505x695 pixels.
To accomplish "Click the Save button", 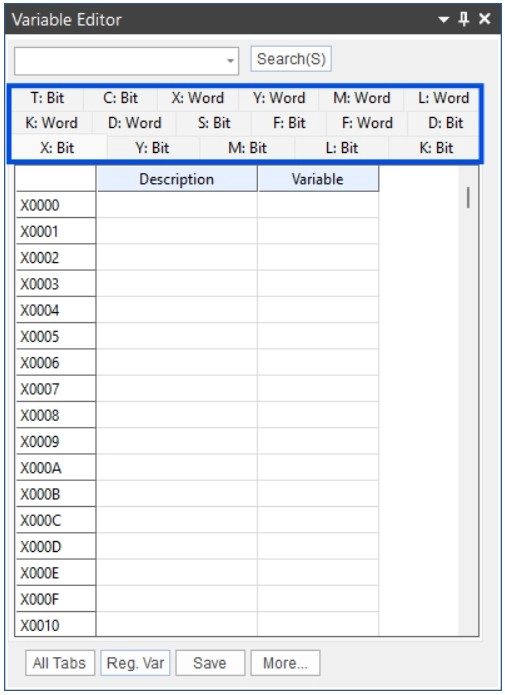I will (210, 663).
